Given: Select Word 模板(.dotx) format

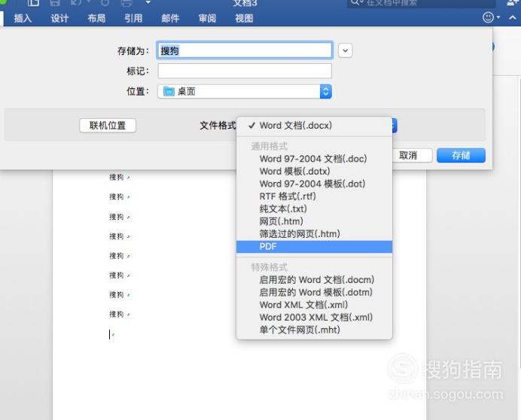Looking at the screenshot, I should point(314,172).
